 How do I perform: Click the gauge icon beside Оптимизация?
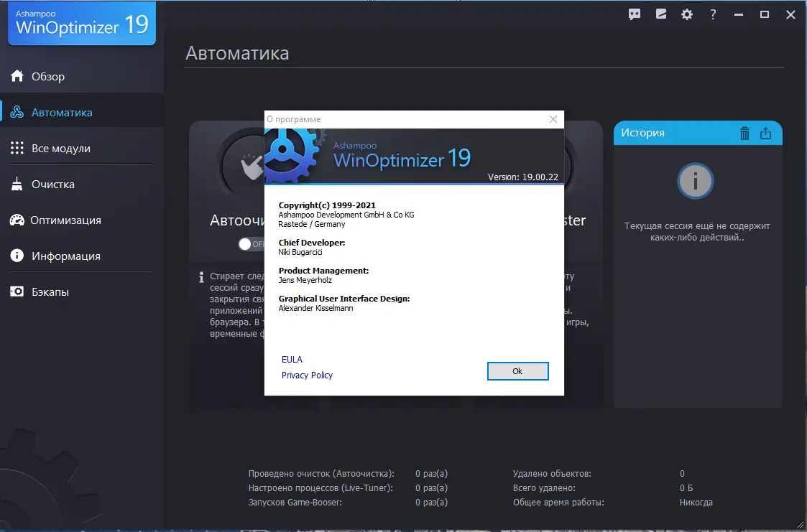pyautogui.click(x=17, y=220)
